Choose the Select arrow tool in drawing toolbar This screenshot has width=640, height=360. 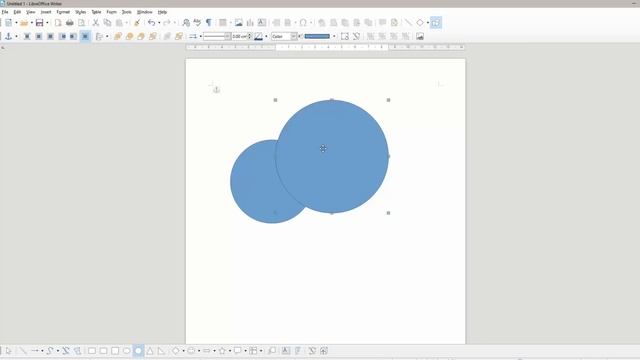[9, 351]
